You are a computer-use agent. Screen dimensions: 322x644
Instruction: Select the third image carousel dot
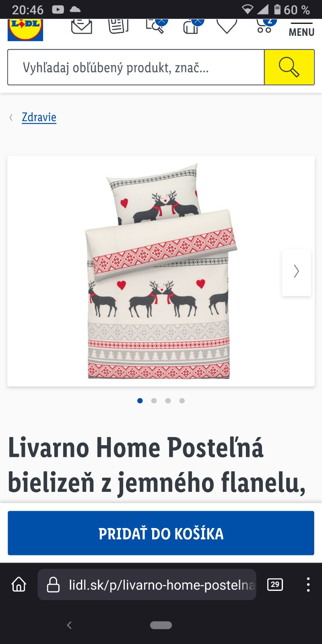pos(168,400)
